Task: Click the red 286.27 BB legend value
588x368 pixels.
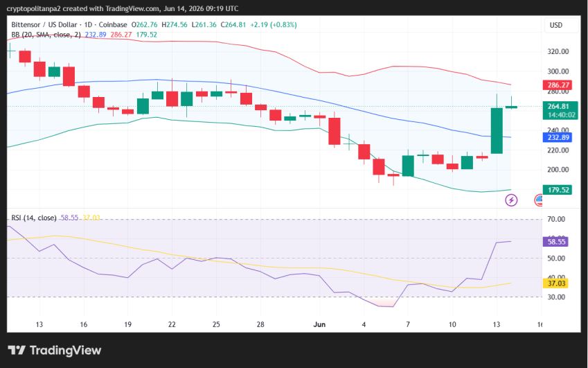Action: pyautogui.click(x=121, y=35)
